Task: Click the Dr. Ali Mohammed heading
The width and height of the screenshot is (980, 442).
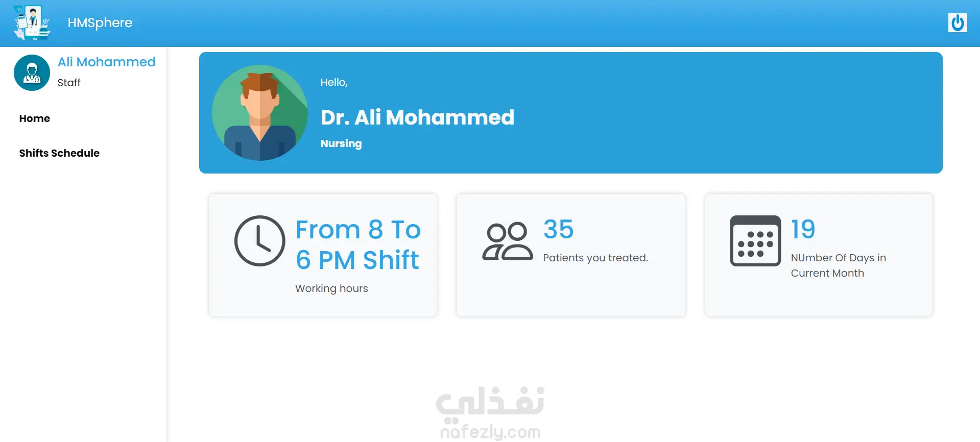Action: (417, 117)
